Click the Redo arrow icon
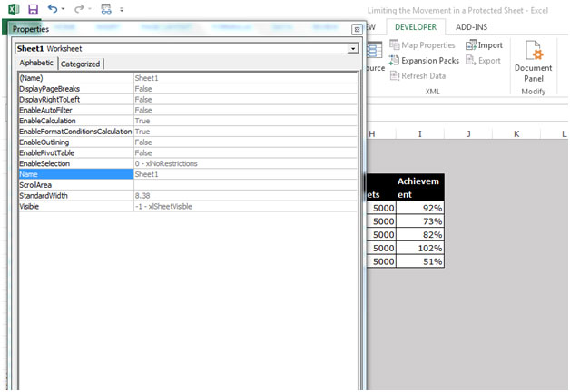The width and height of the screenshot is (570, 392). (79, 9)
